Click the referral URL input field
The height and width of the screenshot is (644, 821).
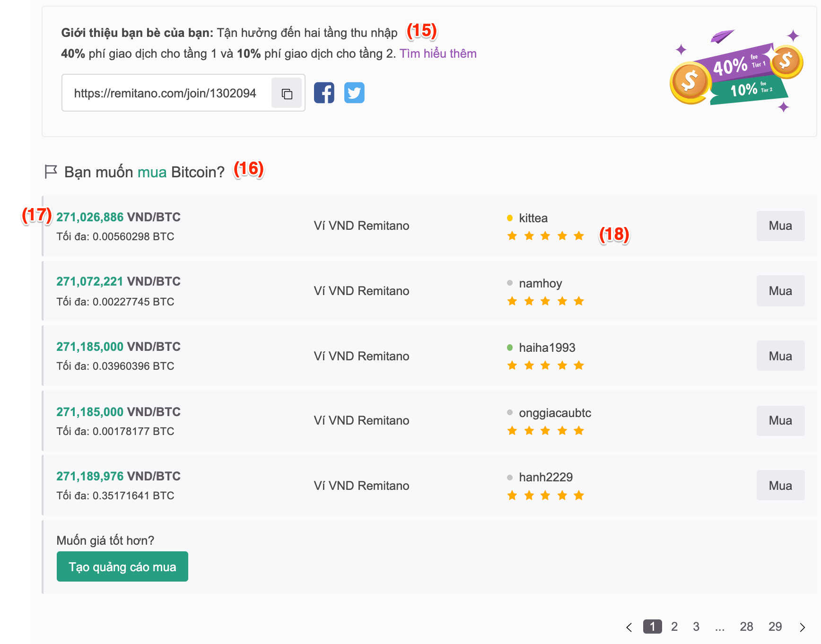pyautogui.click(x=165, y=93)
